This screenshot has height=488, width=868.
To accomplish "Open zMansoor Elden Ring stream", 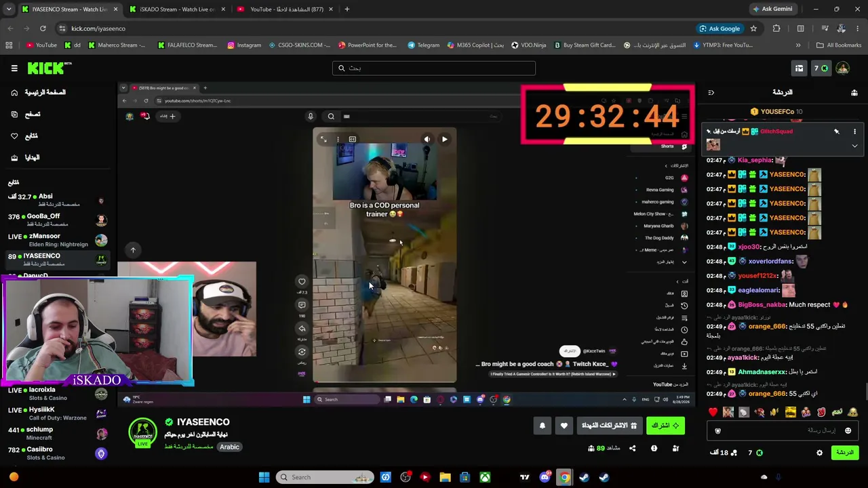I will 58,240.
